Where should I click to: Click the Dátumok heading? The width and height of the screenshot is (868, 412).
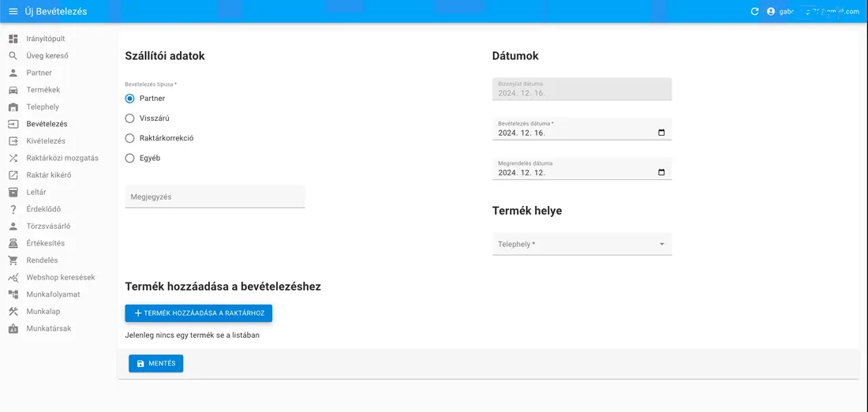(515, 56)
